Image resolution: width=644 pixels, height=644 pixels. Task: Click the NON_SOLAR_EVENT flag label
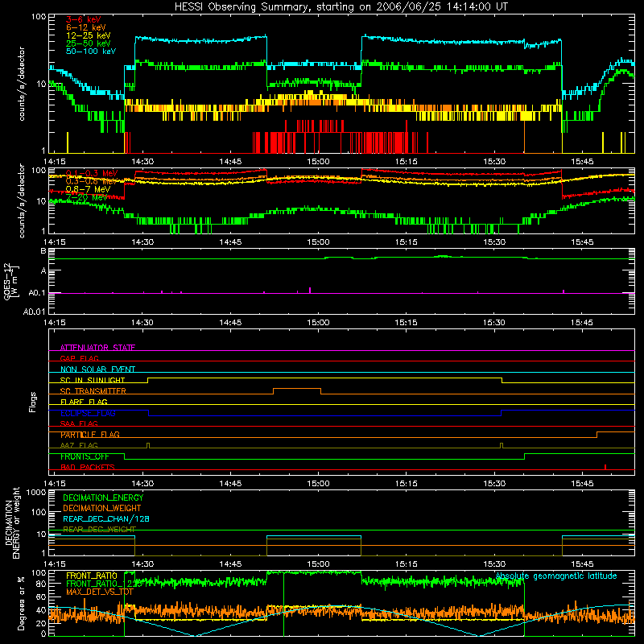pos(97,369)
